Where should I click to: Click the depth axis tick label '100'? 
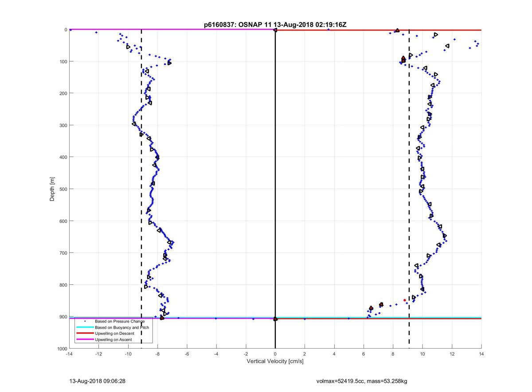click(63, 62)
